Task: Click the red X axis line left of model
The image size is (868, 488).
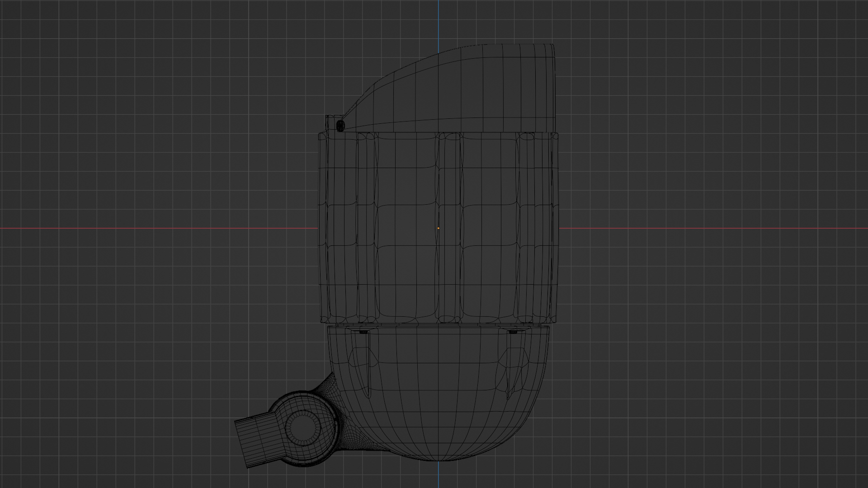Action: click(158, 228)
